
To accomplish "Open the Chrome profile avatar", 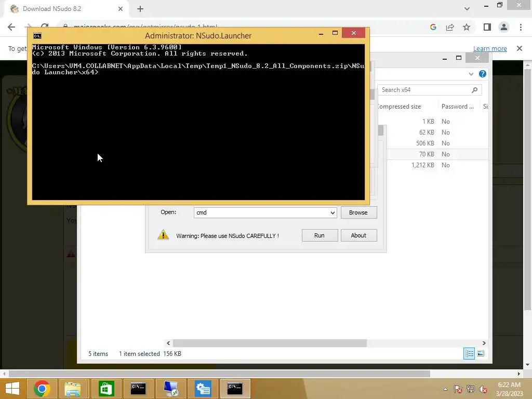I will 504,27.
